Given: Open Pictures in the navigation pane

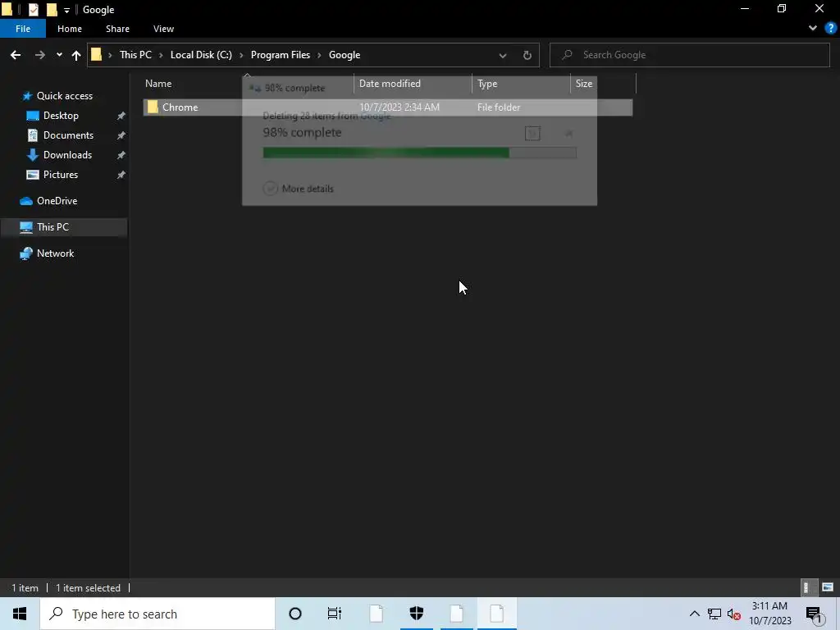Looking at the screenshot, I should coord(60,176).
